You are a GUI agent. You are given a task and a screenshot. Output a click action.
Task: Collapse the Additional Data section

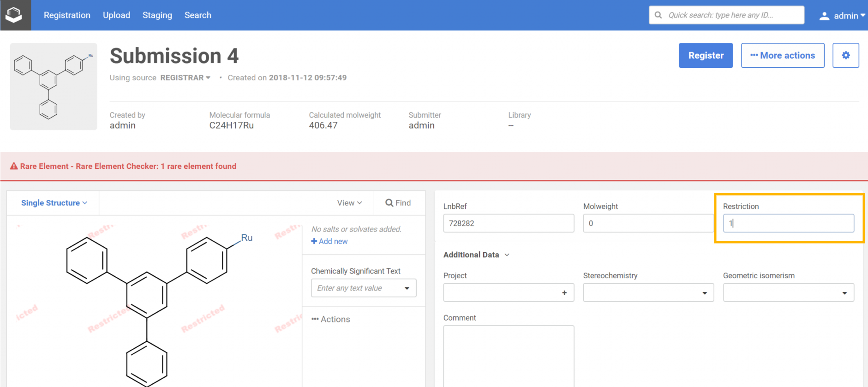476,255
